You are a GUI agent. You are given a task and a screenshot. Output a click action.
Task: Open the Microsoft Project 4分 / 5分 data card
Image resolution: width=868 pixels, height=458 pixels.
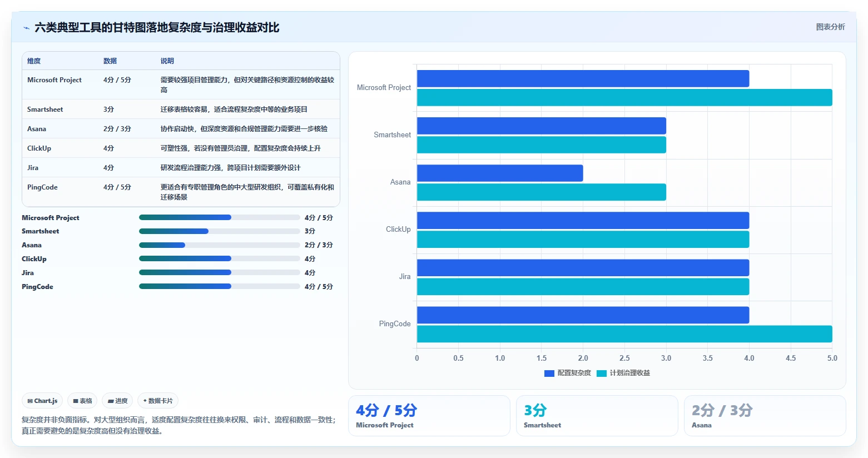(x=429, y=416)
